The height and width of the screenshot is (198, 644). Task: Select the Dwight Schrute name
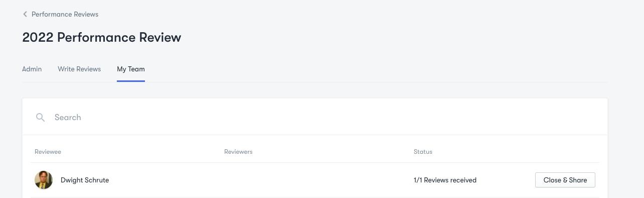pyautogui.click(x=85, y=180)
